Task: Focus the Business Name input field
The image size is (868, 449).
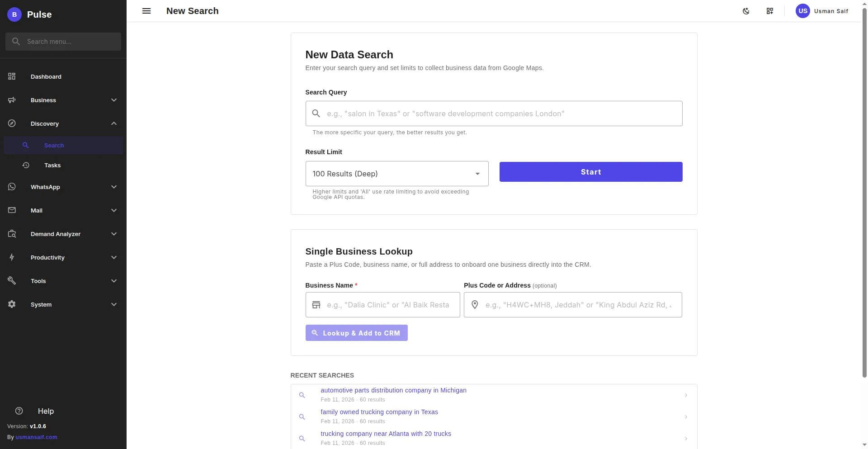Action: point(382,305)
